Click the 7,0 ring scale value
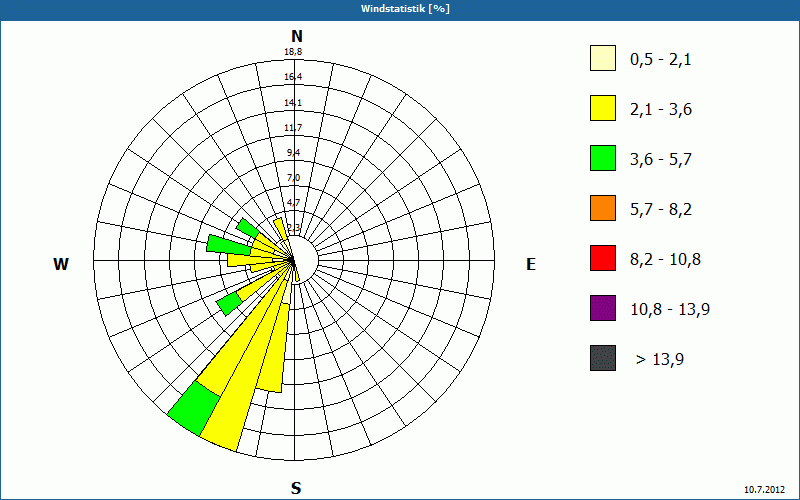This screenshot has height=500, width=800. click(x=293, y=178)
